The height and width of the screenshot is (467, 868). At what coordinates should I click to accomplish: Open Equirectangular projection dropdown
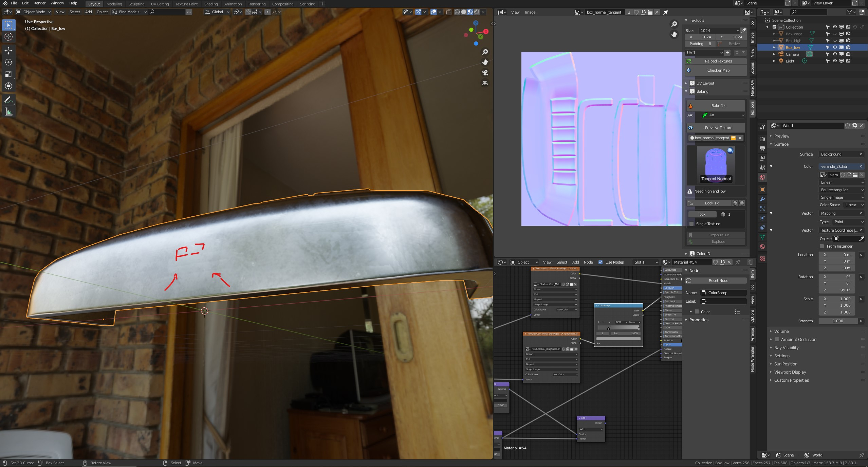click(x=842, y=190)
